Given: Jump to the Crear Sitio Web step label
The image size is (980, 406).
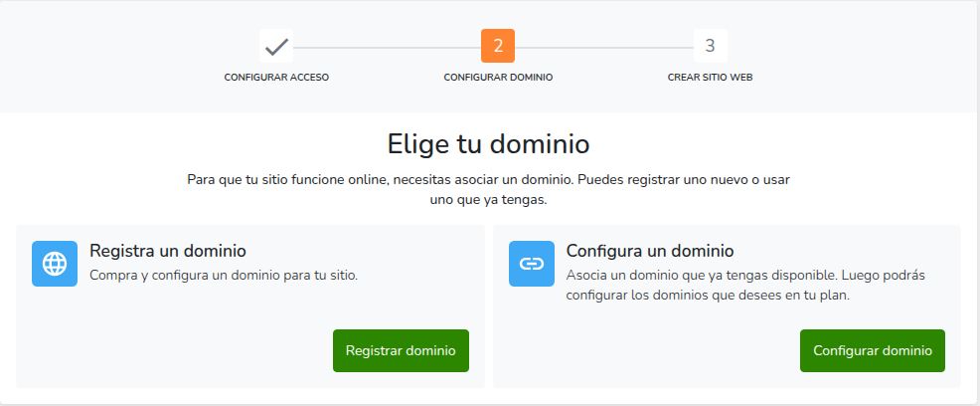Looking at the screenshot, I should point(710,77).
